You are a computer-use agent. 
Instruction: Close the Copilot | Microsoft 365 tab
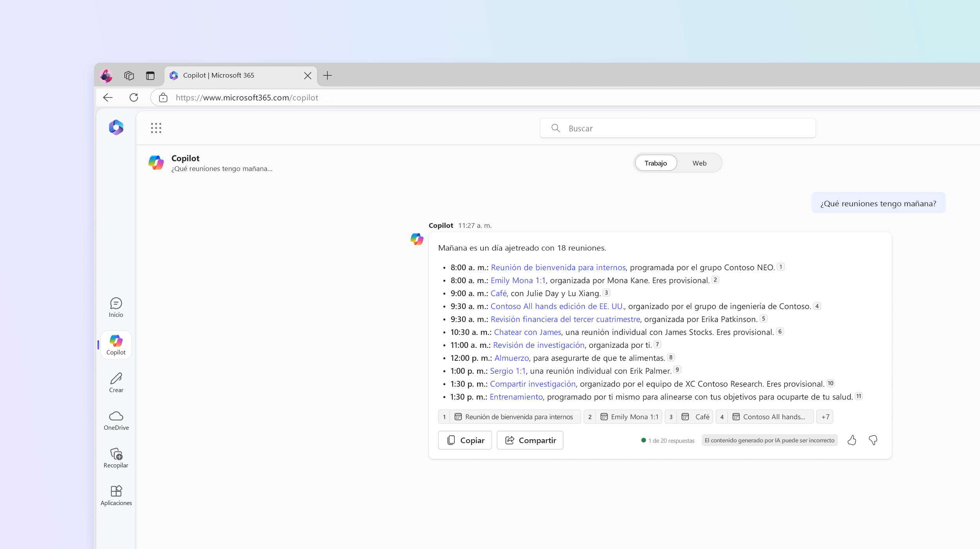[x=308, y=75]
